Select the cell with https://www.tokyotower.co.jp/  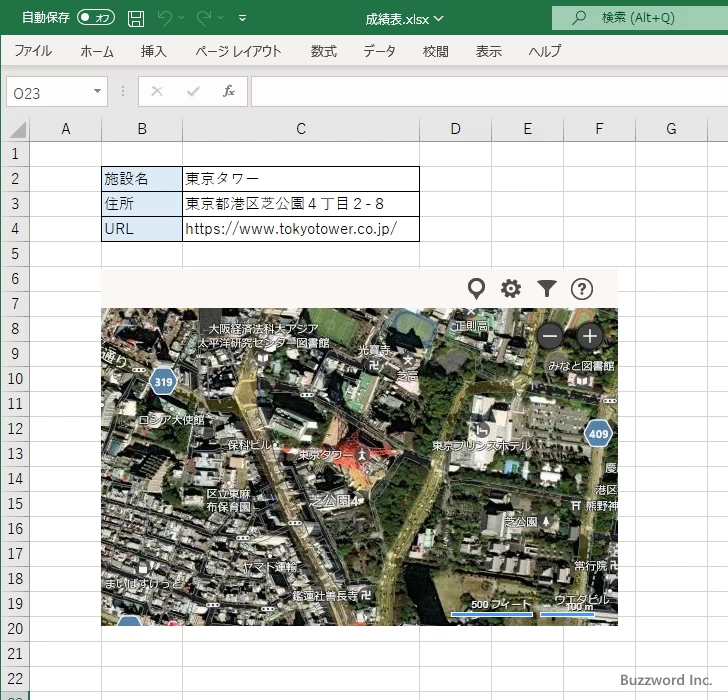pyautogui.click(x=301, y=229)
